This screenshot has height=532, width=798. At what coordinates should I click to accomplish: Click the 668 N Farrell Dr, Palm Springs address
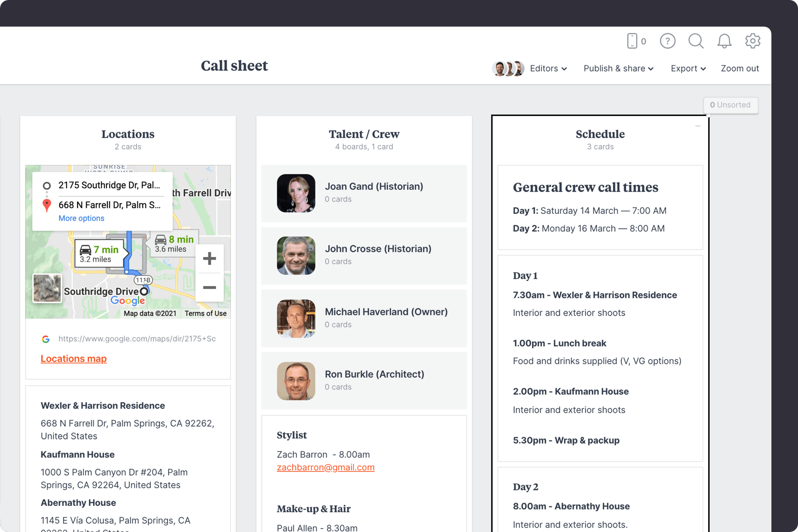pyautogui.click(x=127, y=430)
